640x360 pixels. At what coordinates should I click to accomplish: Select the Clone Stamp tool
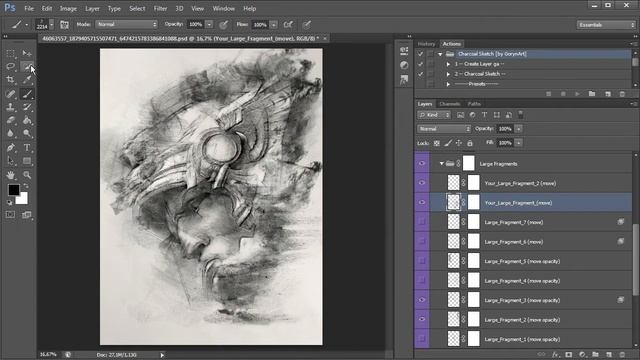click(x=10, y=107)
